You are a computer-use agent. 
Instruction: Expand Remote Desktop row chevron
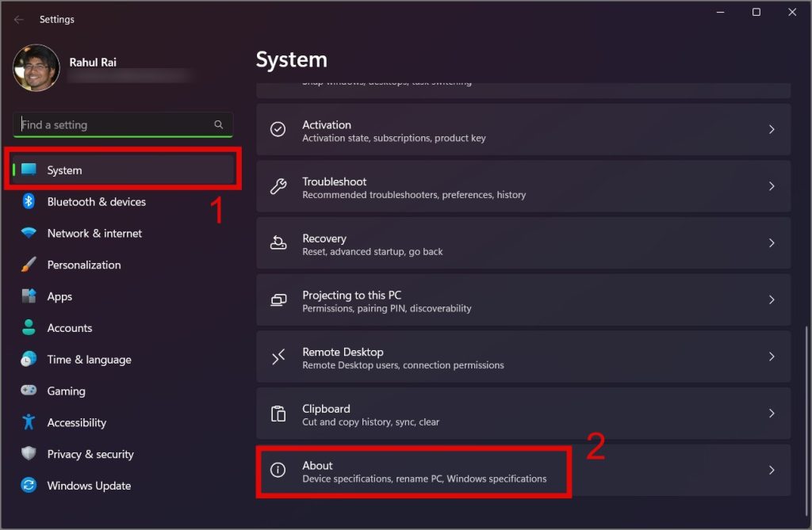point(772,357)
